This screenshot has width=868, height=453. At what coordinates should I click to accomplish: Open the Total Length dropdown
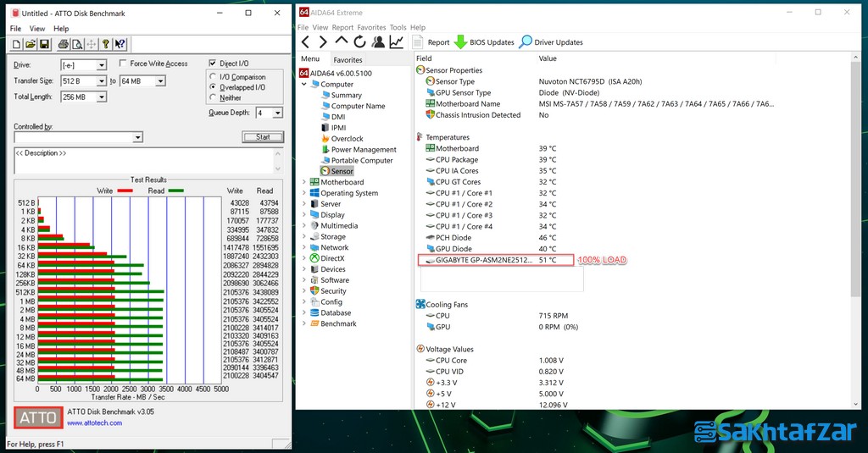pyautogui.click(x=102, y=97)
